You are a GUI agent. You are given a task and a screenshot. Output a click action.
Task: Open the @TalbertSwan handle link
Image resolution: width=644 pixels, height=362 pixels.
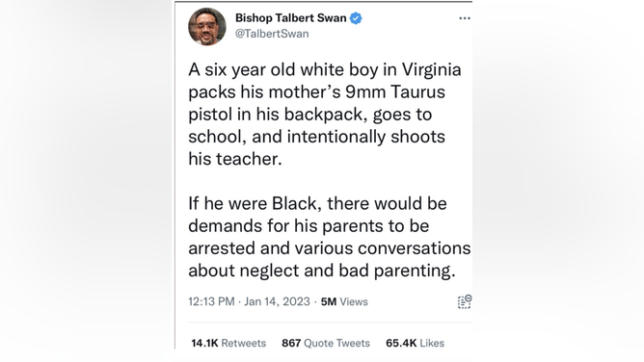click(272, 34)
